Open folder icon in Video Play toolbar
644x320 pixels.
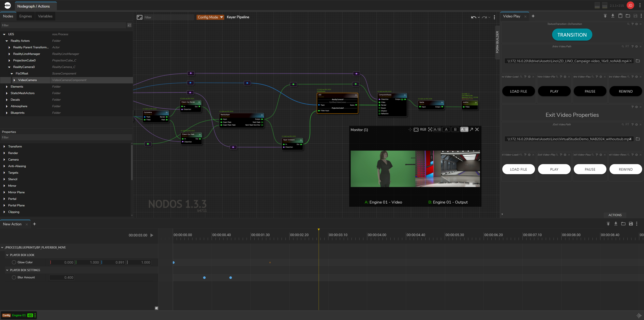click(x=628, y=16)
